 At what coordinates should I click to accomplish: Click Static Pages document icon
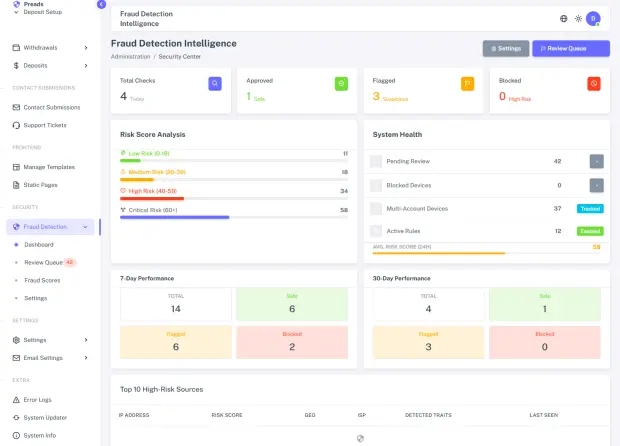click(x=16, y=185)
